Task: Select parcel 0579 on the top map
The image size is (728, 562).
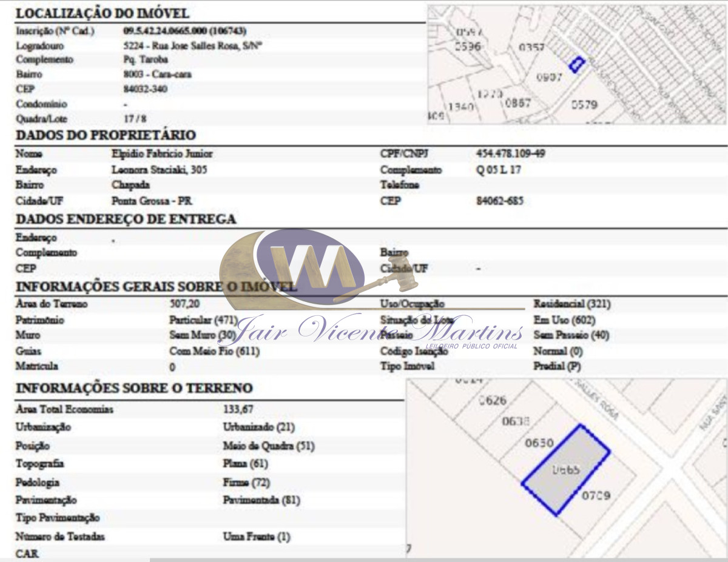Action: point(584,104)
